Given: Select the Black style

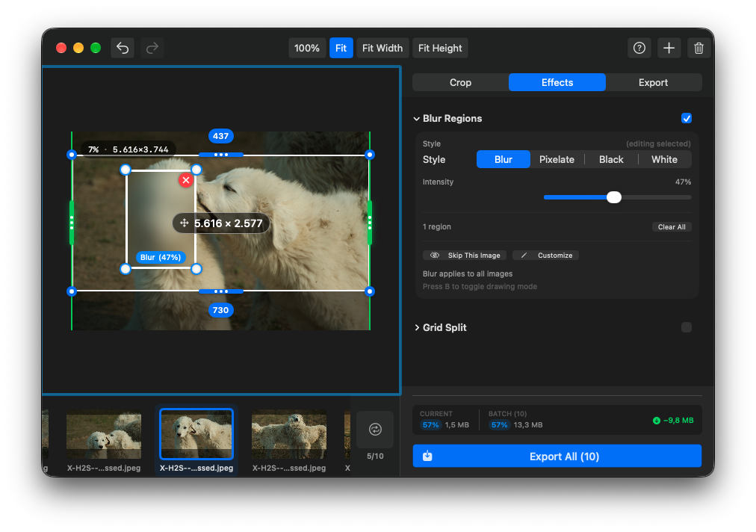Looking at the screenshot, I should coord(611,160).
